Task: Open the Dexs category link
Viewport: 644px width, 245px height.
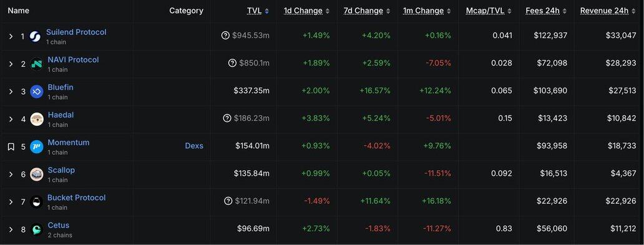Action: (x=194, y=146)
